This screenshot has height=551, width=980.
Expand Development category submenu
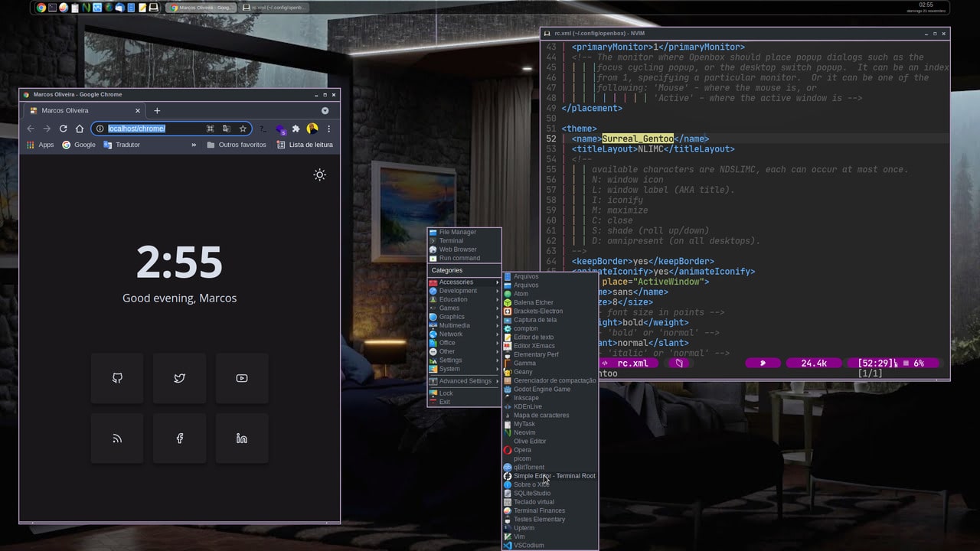464,291
